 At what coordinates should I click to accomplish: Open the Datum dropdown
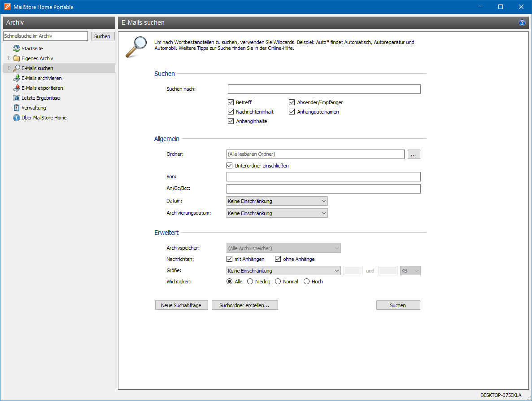tap(277, 201)
